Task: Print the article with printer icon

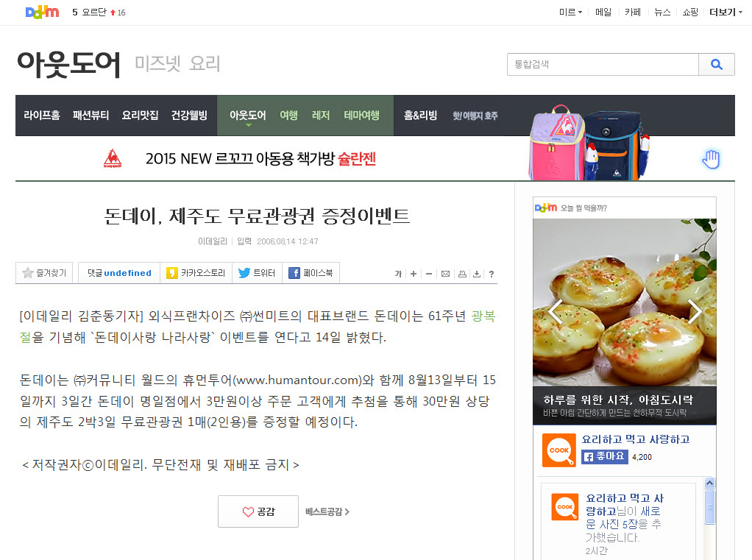Action: tap(462, 274)
